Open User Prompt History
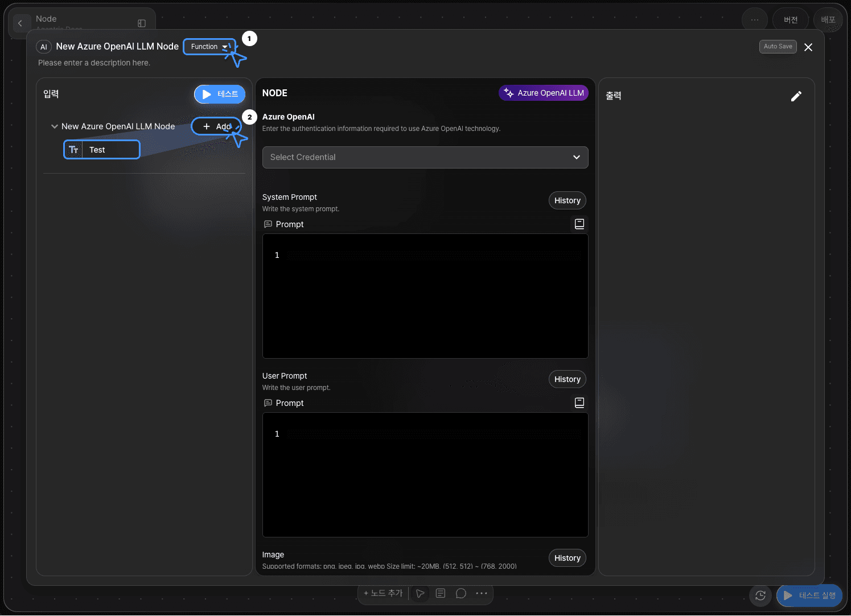The image size is (851, 616). point(567,379)
